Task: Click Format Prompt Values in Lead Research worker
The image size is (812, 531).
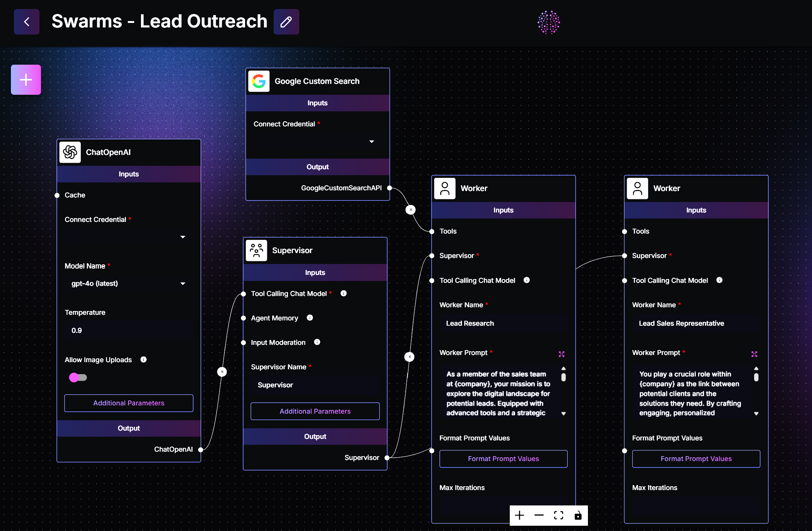Action: [x=503, y=459]
